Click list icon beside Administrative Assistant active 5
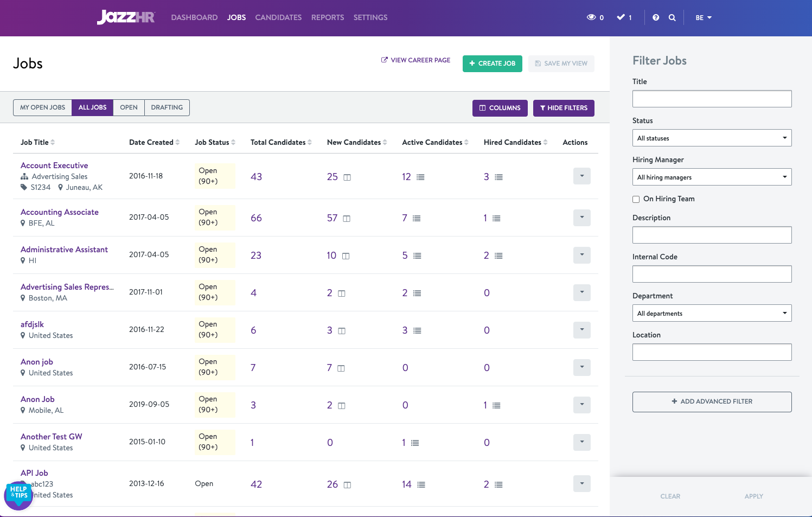The height and width of the screenshot is (517, 812). [x=417, y=256]
